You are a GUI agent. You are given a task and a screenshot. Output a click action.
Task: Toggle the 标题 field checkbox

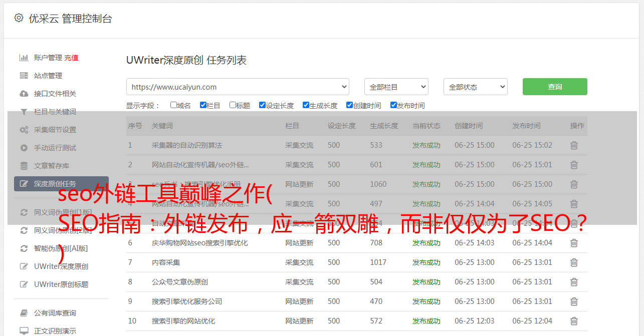(233, 105)
